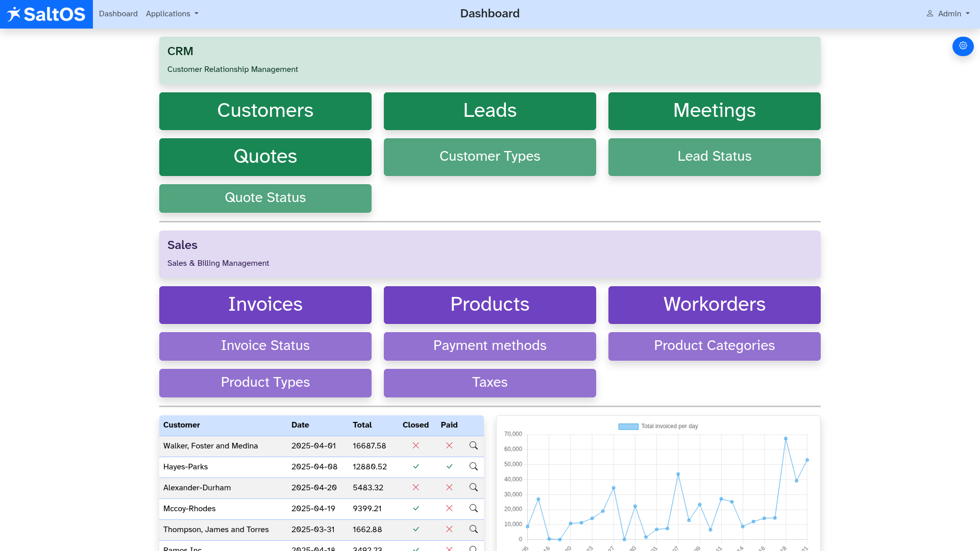Open magnifier details for Alexander-Durham invoice
980x551 pixels.
pyautogui.click(x=473, y=487)
